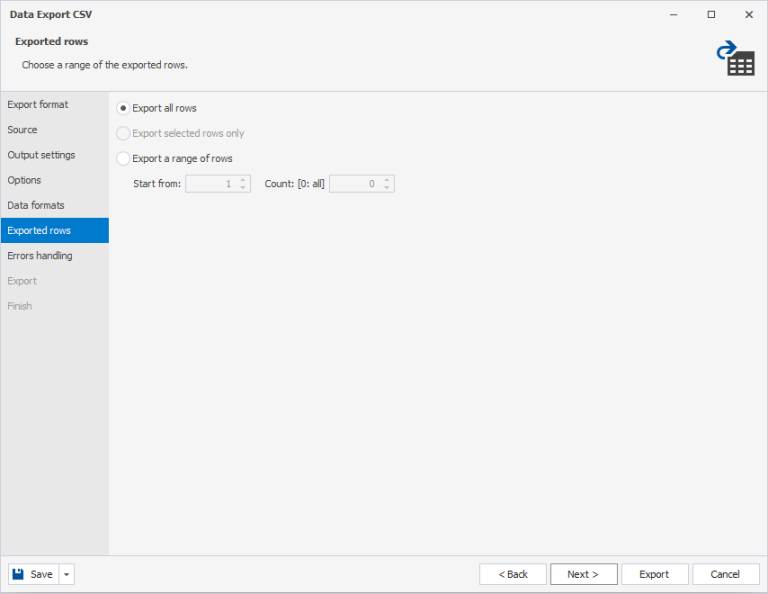Decrease Count value with down arrow
Image resolution: width=768 pixels, height=594 pixels.
pyautogui.click(x=387, y=188)
